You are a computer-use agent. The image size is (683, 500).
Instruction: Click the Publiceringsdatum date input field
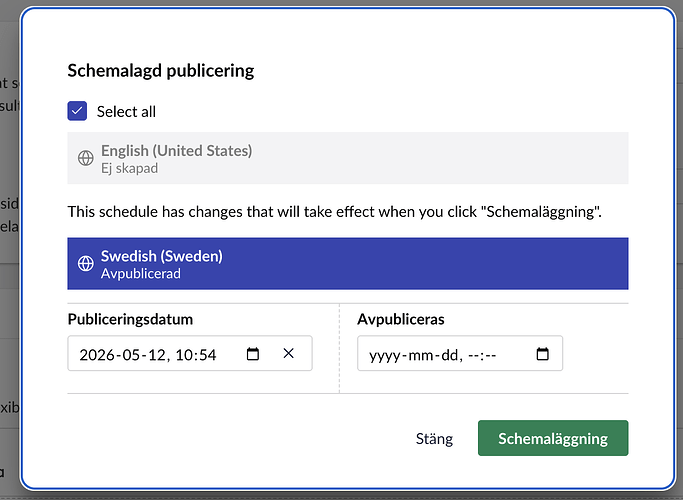coord(190,353)
